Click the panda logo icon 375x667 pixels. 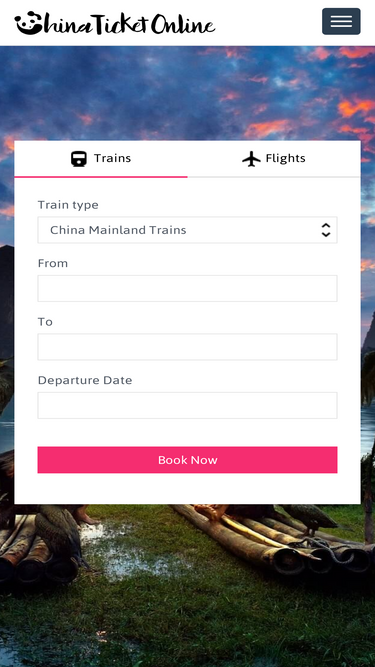[28, 23]
